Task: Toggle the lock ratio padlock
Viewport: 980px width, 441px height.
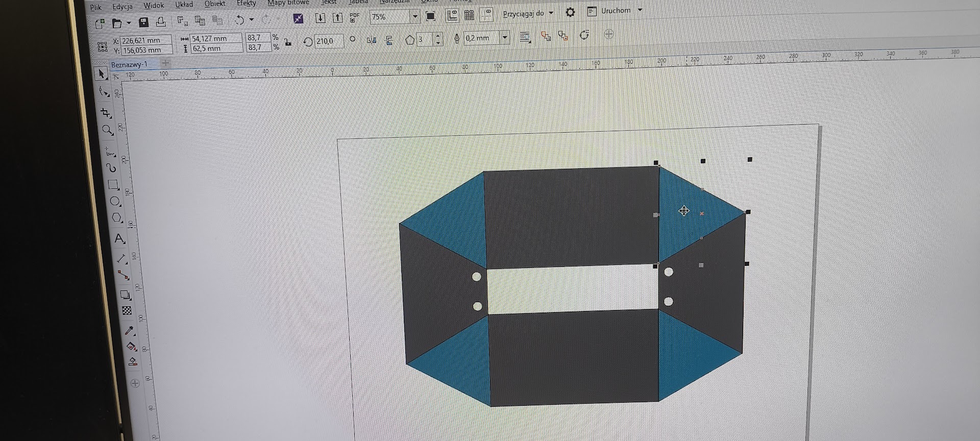Action: 288,42
